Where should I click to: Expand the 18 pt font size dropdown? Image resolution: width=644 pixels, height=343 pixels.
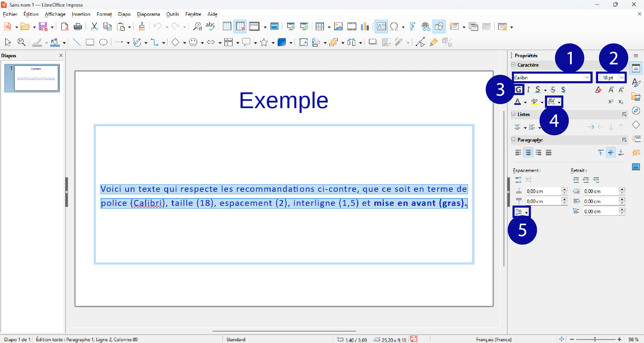pos(622,78)
